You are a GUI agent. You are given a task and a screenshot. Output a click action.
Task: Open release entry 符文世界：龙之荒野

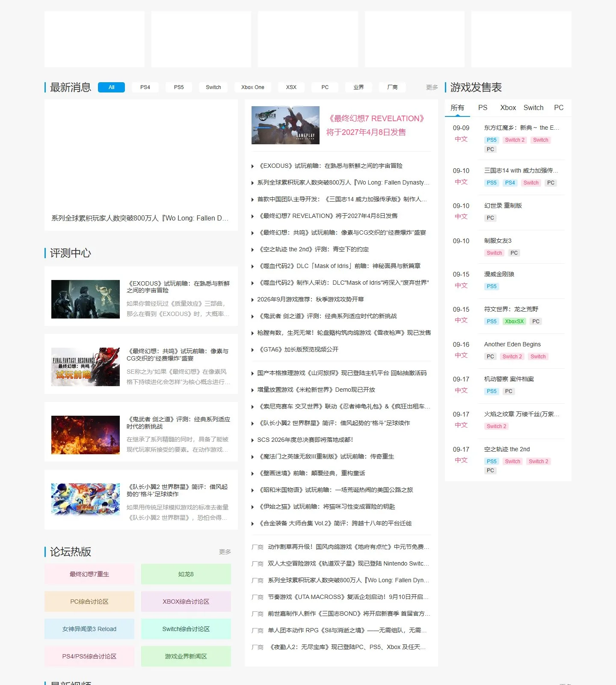511,309
